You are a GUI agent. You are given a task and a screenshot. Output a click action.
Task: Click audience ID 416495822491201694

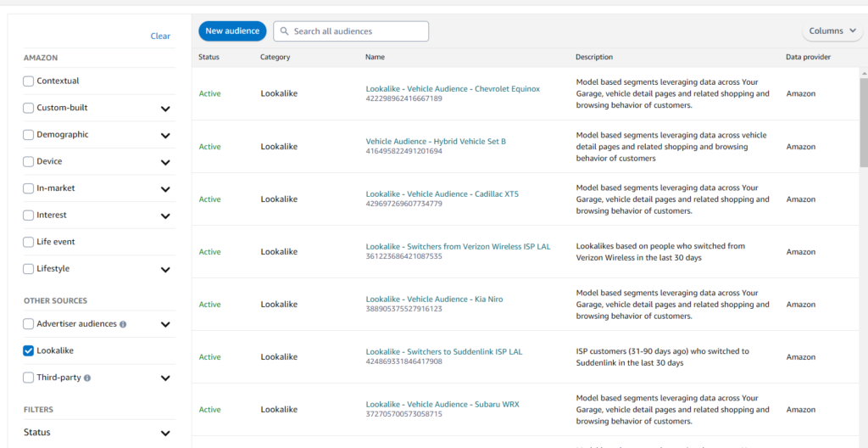tap(404, 151)
